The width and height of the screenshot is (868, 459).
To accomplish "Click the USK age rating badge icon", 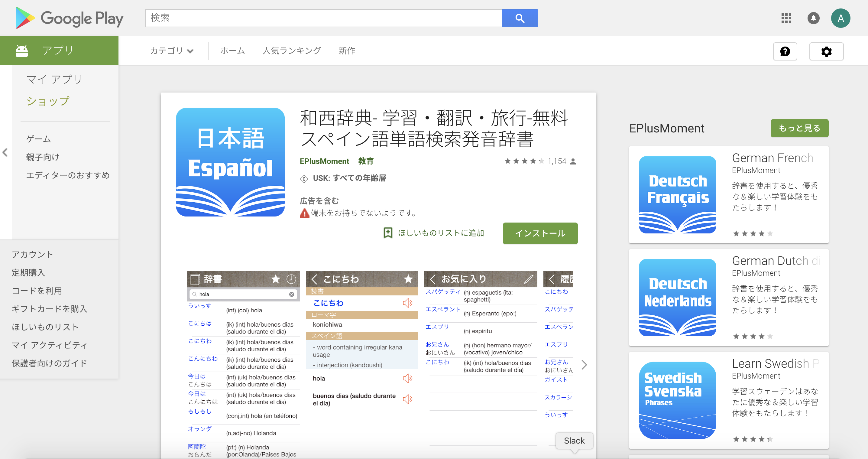I will 304,179.
